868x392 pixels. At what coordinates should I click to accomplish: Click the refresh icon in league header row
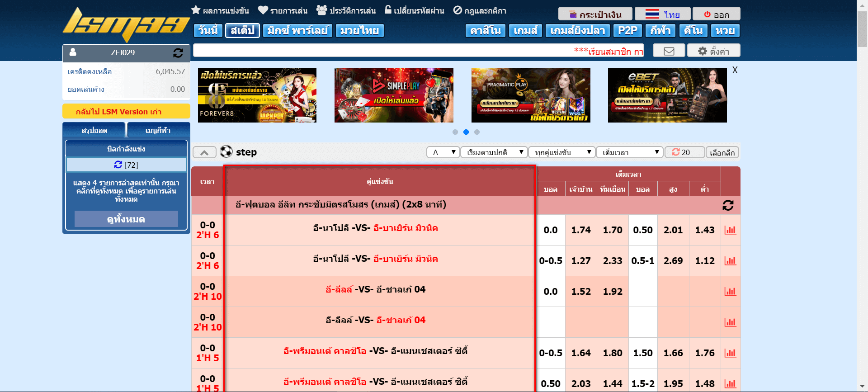pos(728,205)
